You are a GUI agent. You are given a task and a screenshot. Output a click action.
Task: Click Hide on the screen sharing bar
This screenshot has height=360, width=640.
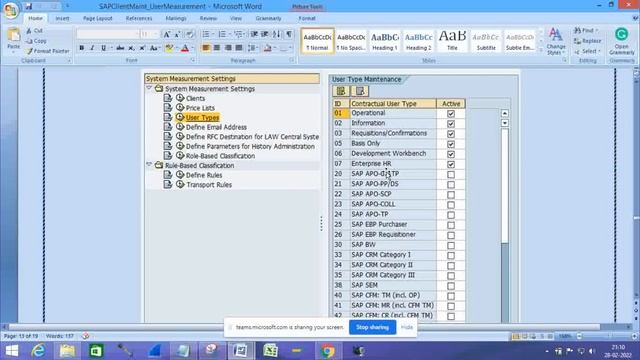click(x=407, y=327)
